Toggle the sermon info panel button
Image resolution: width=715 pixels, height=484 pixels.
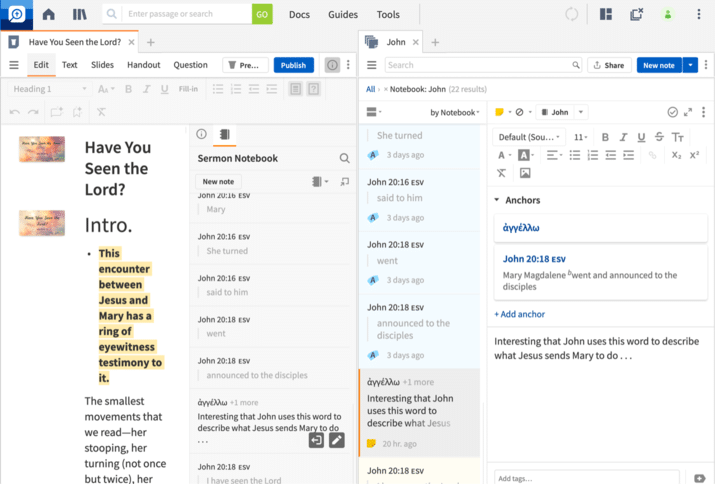click(x=332, y=65)
